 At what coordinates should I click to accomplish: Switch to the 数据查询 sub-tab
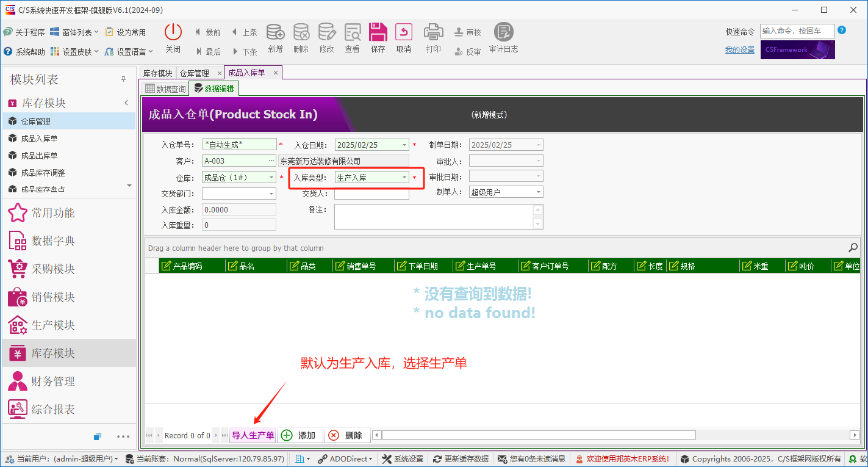165,89
